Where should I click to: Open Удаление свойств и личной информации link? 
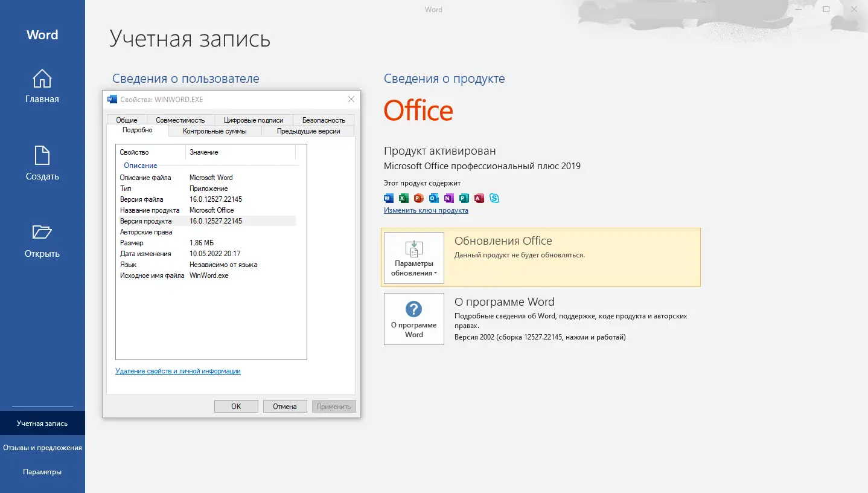point(177,370)
